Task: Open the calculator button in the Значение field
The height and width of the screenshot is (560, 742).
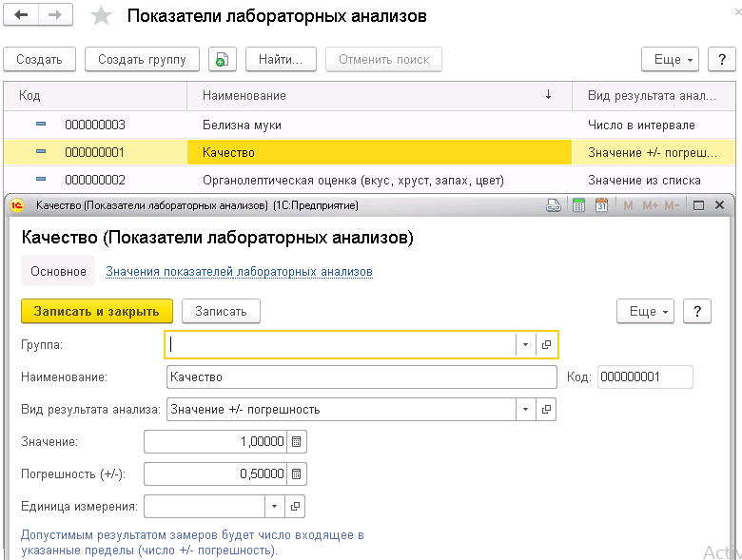Action: coord(296,442)
